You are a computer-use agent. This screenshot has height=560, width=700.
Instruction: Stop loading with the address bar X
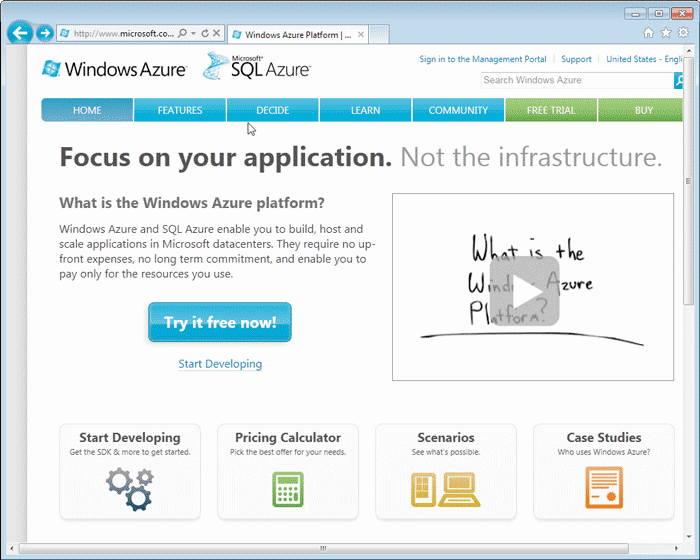click(x=216, y=33)
